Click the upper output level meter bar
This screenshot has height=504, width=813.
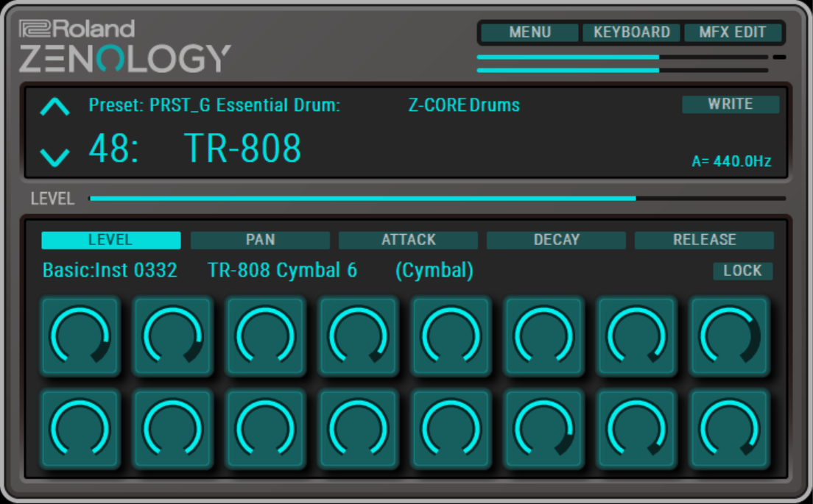pyautogui.click(x=622, y=57)
